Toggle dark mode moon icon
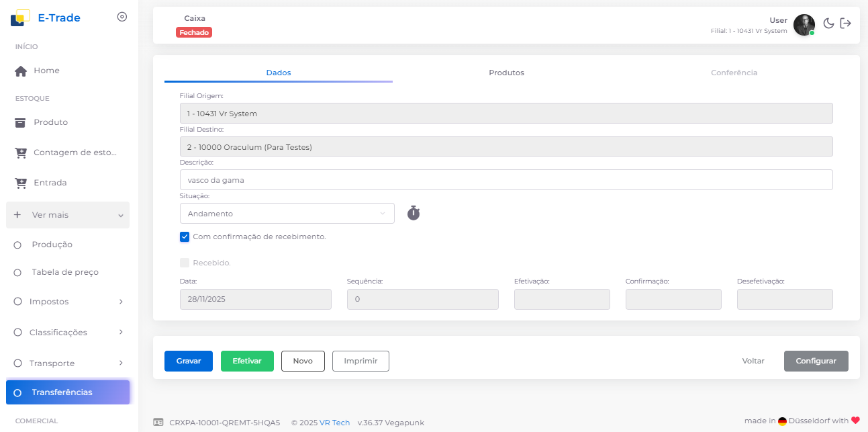Image resolution: width=868 pixels, height=432 pixels. click(828, 24)
